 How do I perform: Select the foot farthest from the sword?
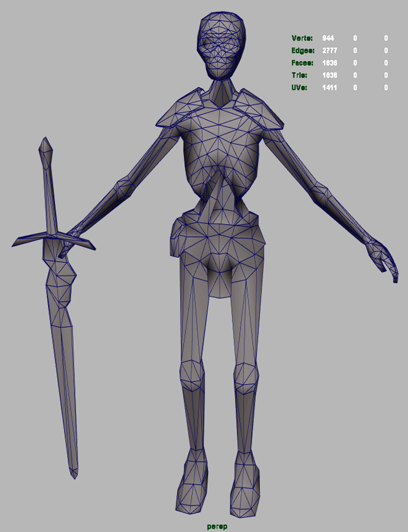(x=245, y=486)
